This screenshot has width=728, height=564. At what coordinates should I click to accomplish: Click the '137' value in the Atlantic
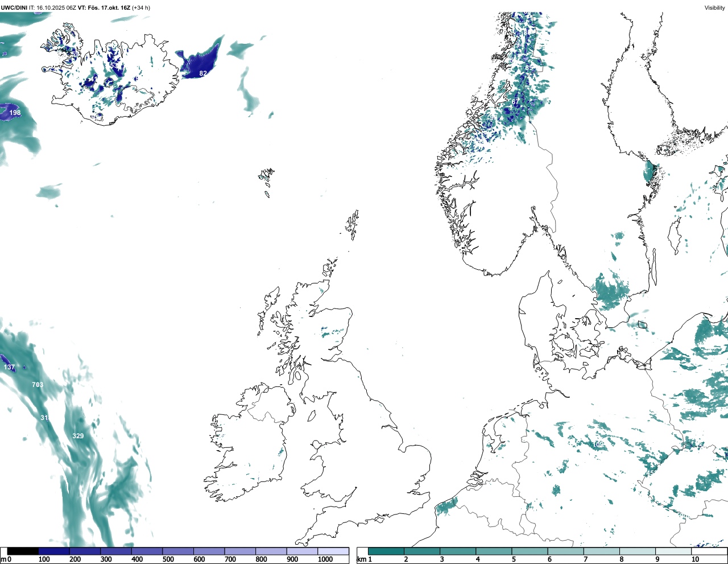(9, 367)
